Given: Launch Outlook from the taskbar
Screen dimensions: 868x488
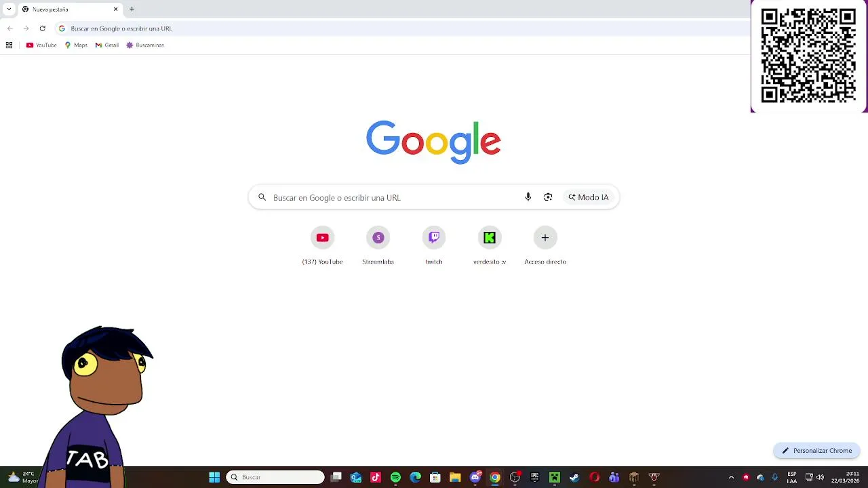Looking at the screenshot, I should coord(356,477).
